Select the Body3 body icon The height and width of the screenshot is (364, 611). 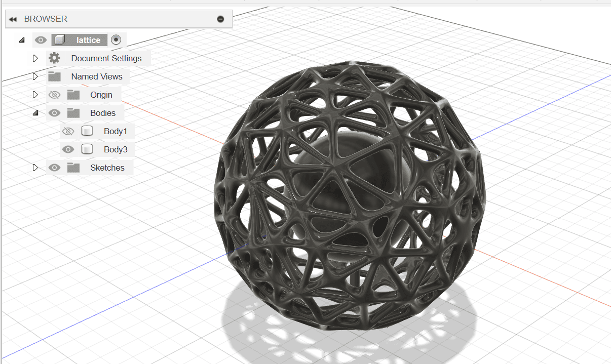point(87,149)
